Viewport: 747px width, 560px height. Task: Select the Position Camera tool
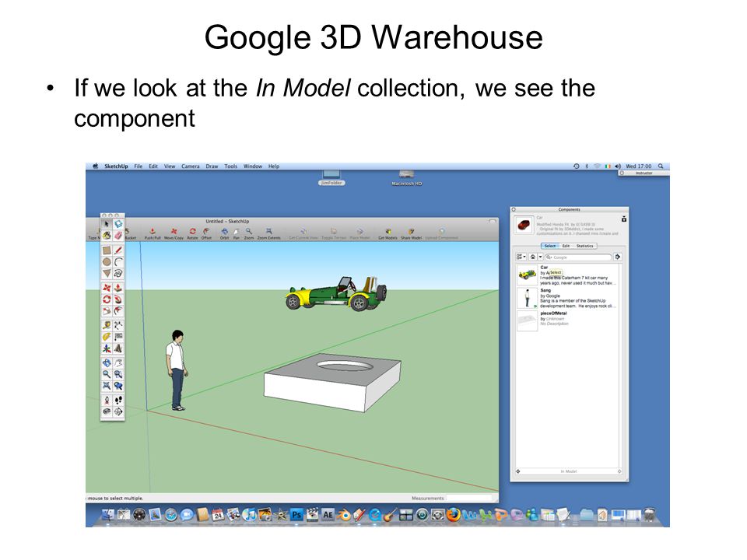107,401
